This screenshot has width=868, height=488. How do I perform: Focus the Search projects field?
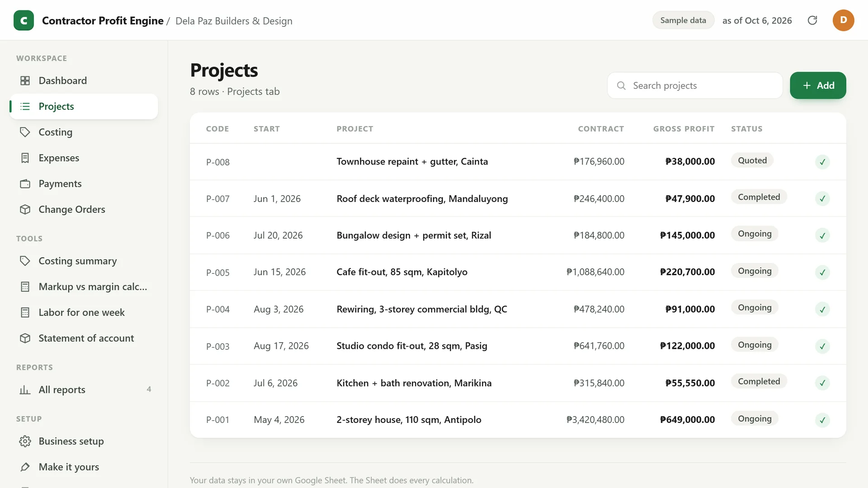(x=695, y=85)
